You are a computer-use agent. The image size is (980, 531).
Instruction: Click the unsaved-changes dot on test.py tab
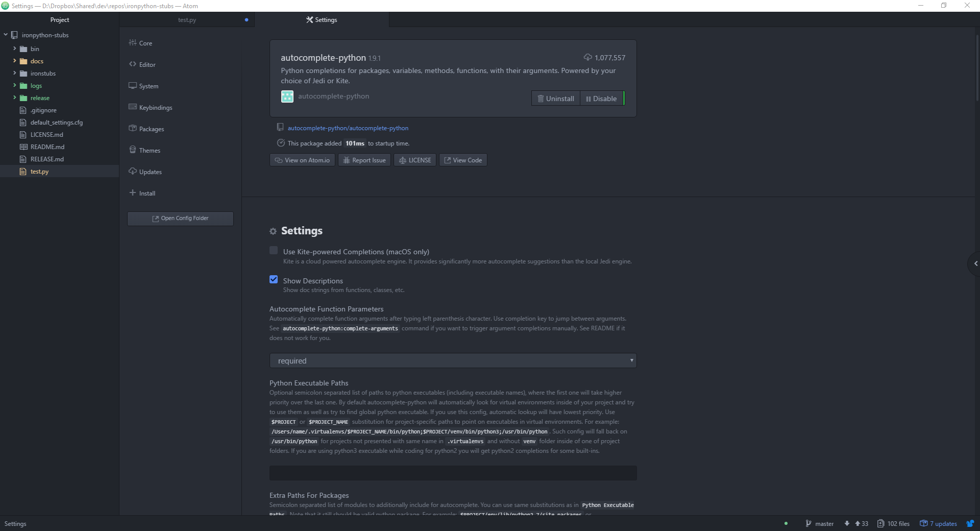click(247, 20)
